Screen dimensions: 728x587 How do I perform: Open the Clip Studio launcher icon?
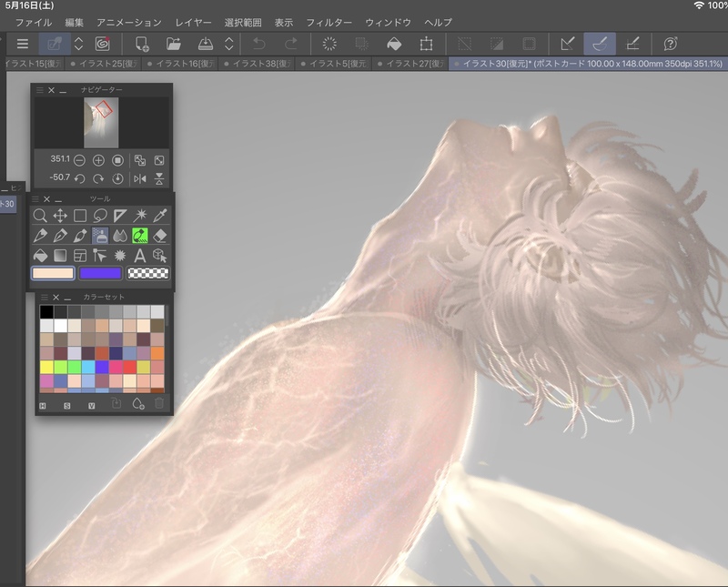click(x=102, y=44)
